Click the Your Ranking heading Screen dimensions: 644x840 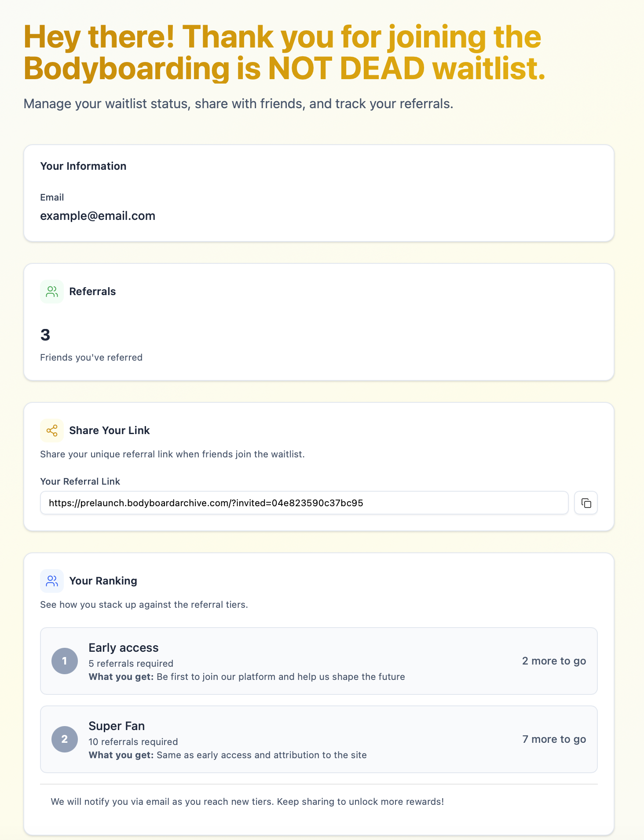[x=103, y=581]
